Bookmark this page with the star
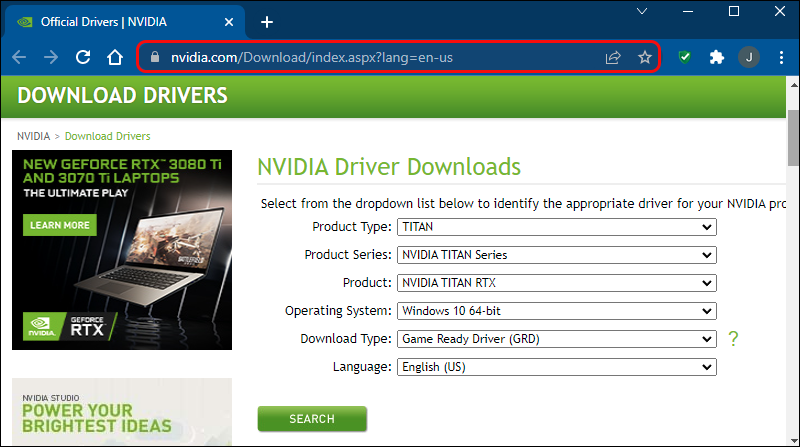Image resolution: width=800 pixels, height=447 pixels. tap(645, 57)
